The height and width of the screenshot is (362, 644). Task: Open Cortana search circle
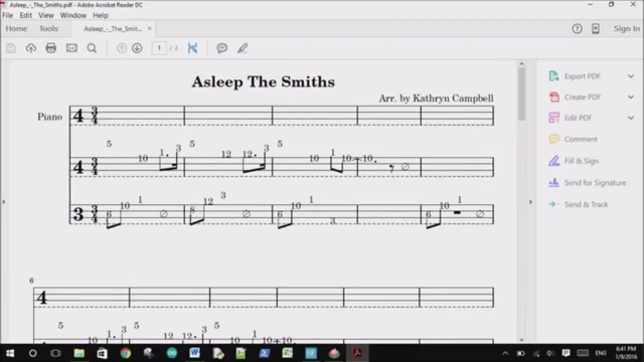[33, 353]
